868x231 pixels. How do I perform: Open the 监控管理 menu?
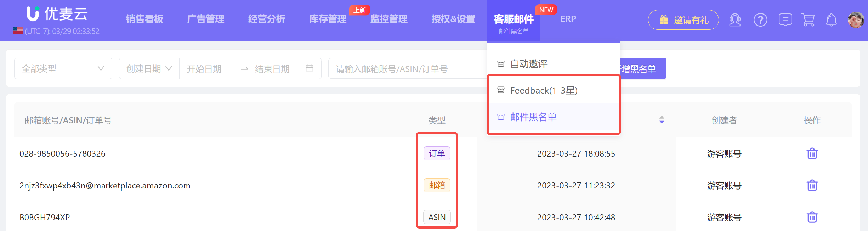point(389,19)
